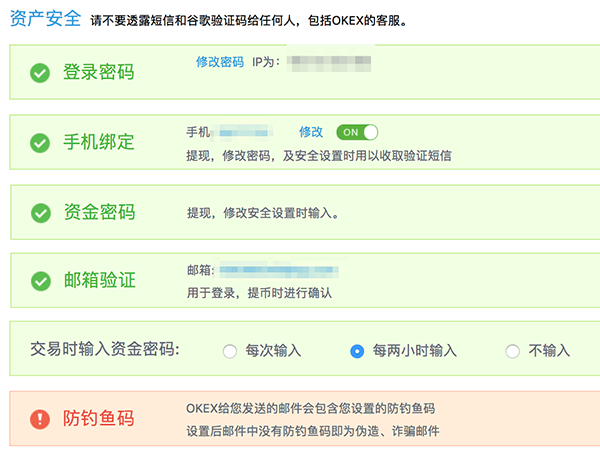Click the 登录密码 heading
600x456 pixels.
point(99,72)
